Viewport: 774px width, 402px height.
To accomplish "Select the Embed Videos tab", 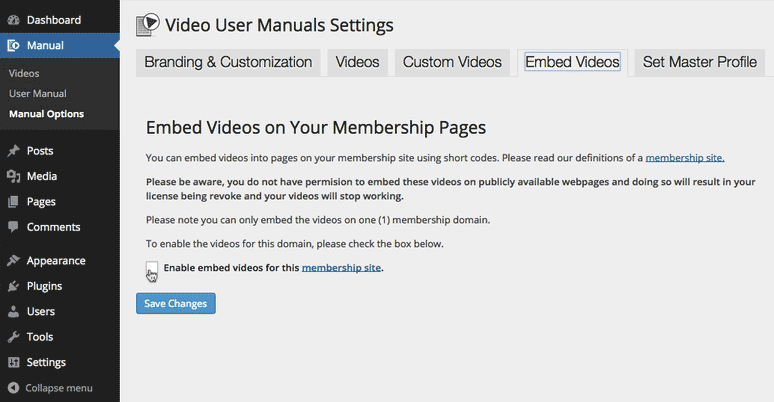I will (573, 62).
